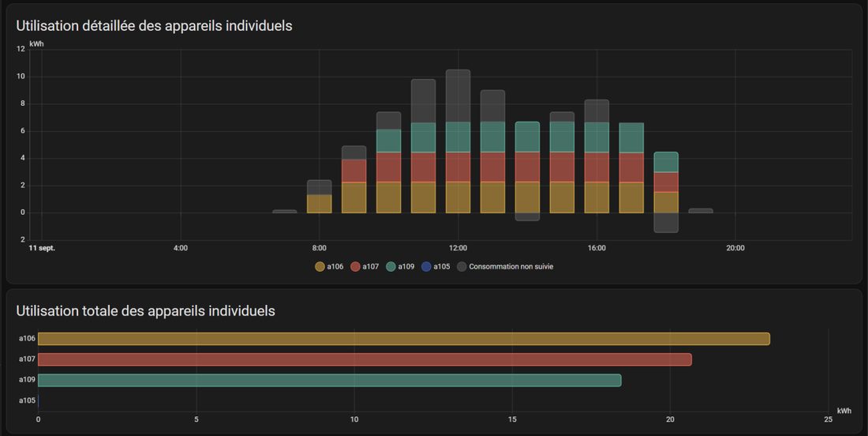
Task: Click the a107 row label in totals chart
Action: tap(27, 359)
